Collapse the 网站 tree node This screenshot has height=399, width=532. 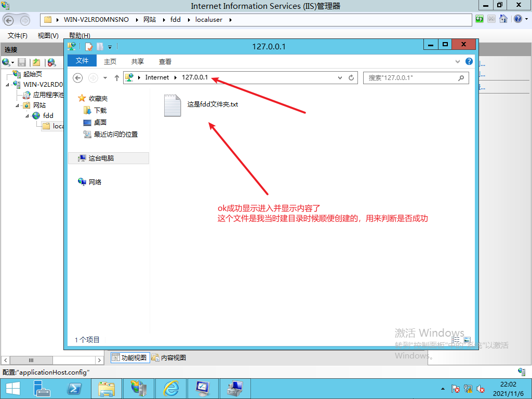(x=17, y=105)
